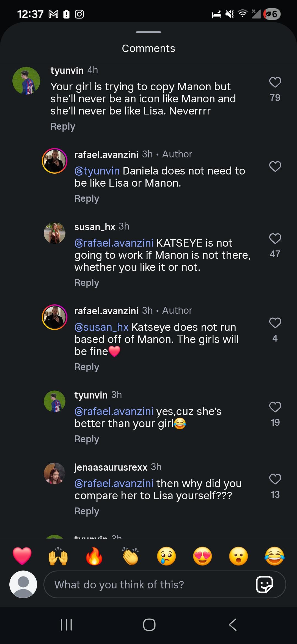The height and width of the screenshot is (644, 297).
Task: Tap the fire quick reaction emoji
Action: click(x=94, y=556)
